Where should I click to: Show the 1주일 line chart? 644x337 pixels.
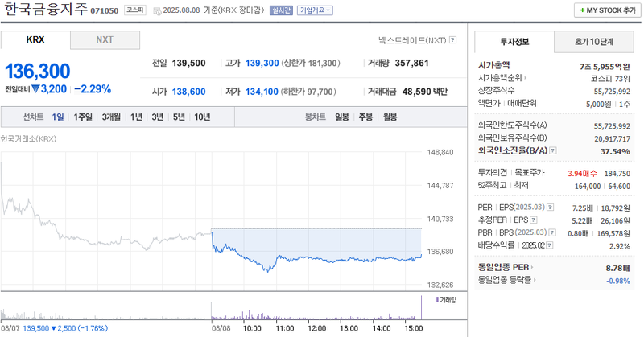click(83, 117)
